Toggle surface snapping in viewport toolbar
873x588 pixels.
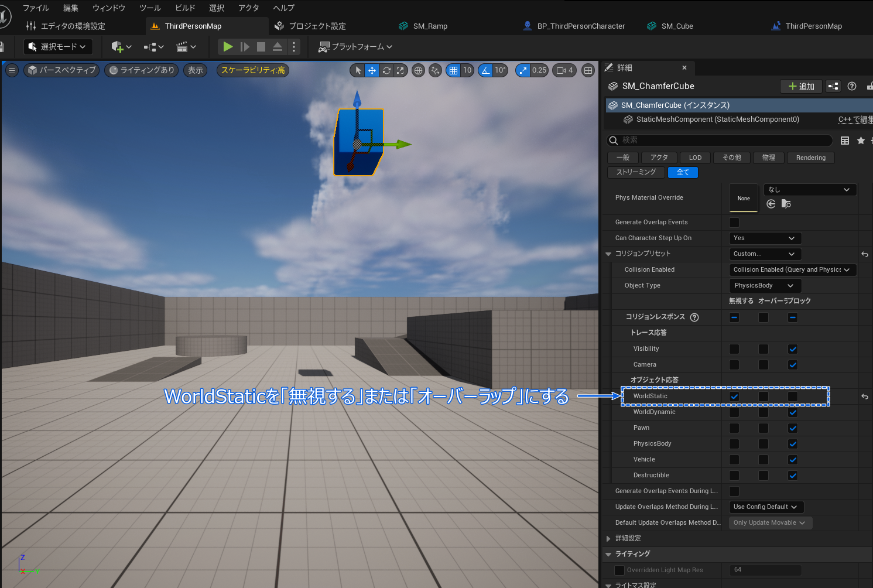[435, 70]
